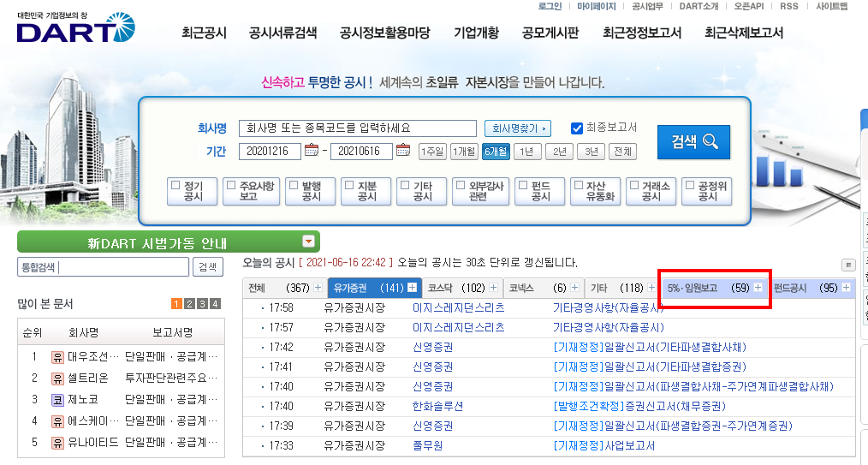868x465 pixels.
Task: Set period to 1주일
Action: [431, 151]
